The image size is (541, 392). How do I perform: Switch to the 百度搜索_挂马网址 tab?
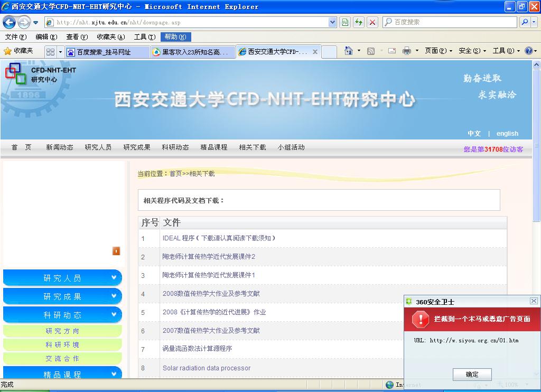click(x=107, y=52)
